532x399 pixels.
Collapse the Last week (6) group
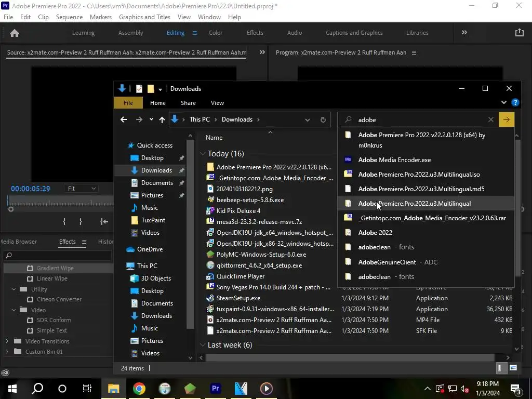coord(203,345)
